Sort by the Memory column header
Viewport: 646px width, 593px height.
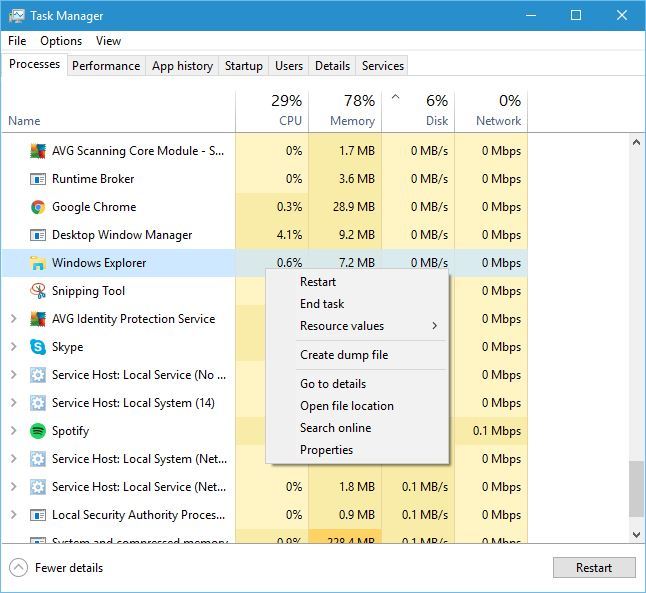coord(345,111)
